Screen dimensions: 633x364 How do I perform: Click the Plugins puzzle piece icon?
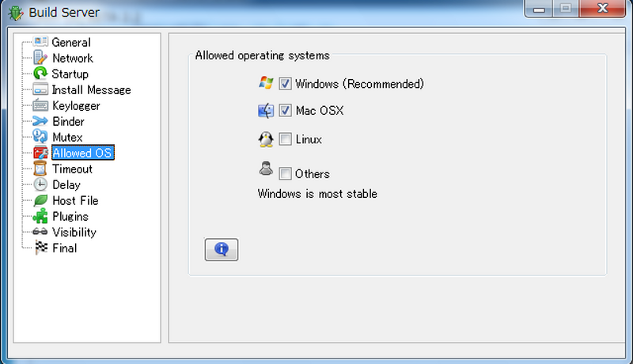click(x=40, y=217)
